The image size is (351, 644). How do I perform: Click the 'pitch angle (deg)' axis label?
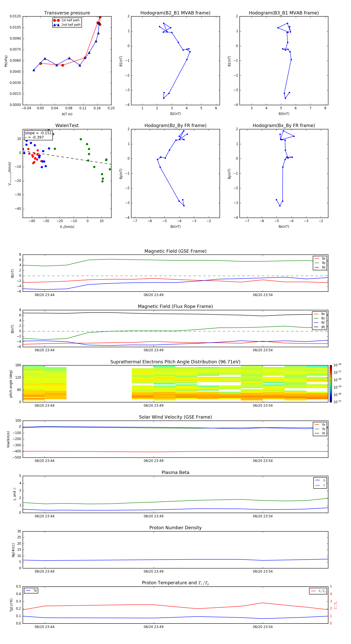(11, 384)
